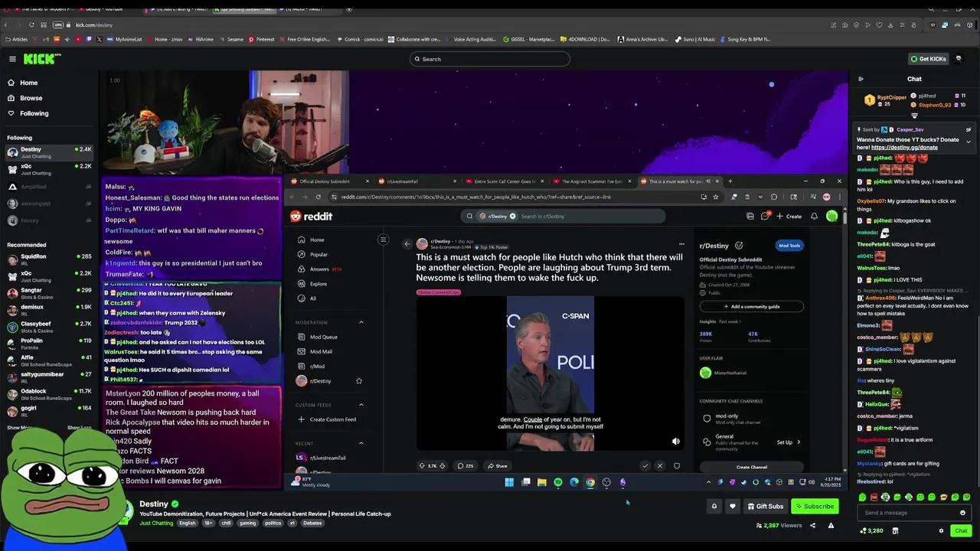Open Reddit chat icon
The width and height of the screenshot is (980, 551).
(x=764, y=217)
